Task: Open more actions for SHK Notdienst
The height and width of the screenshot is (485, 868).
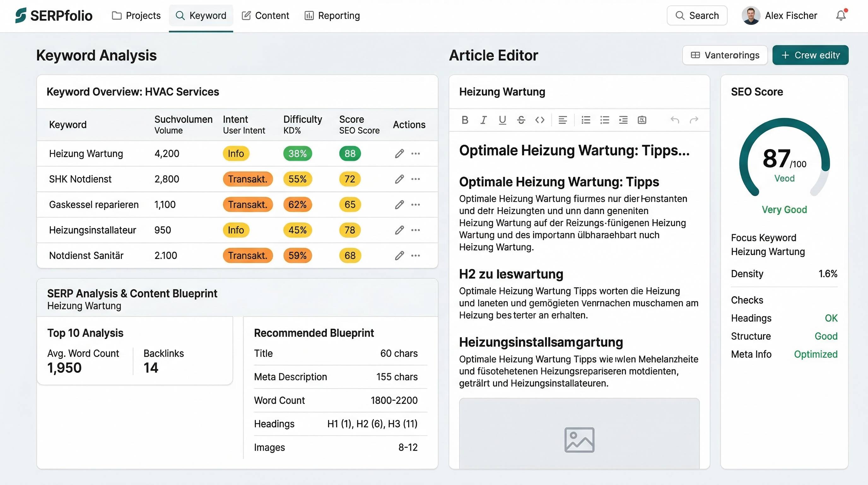Action: [x=416, y=179]
